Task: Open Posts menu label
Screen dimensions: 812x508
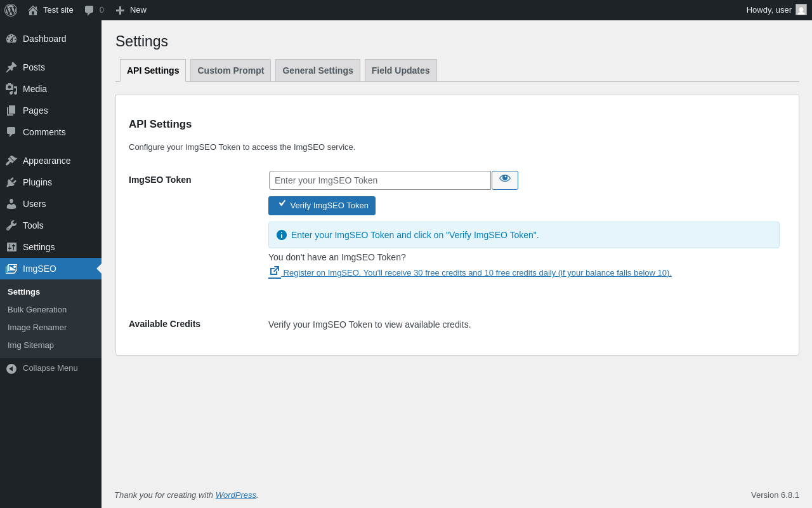Action: tap(34, 67)
